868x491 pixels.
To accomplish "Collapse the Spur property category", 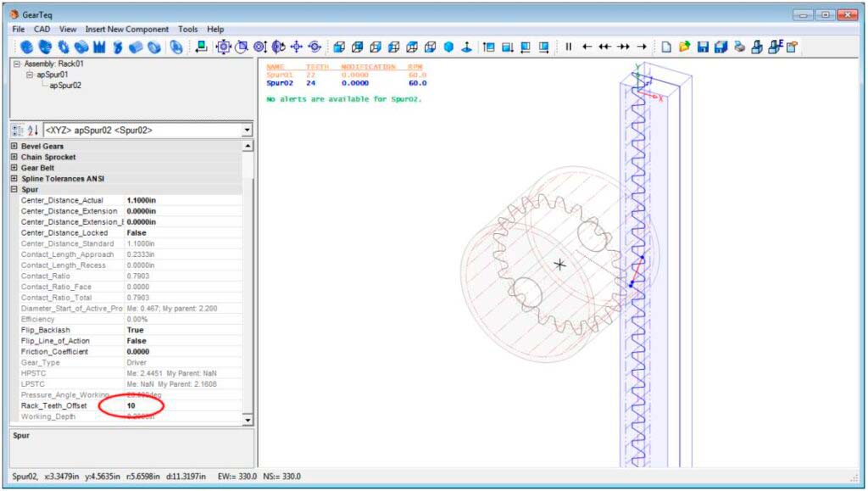I will coord(14,190).
